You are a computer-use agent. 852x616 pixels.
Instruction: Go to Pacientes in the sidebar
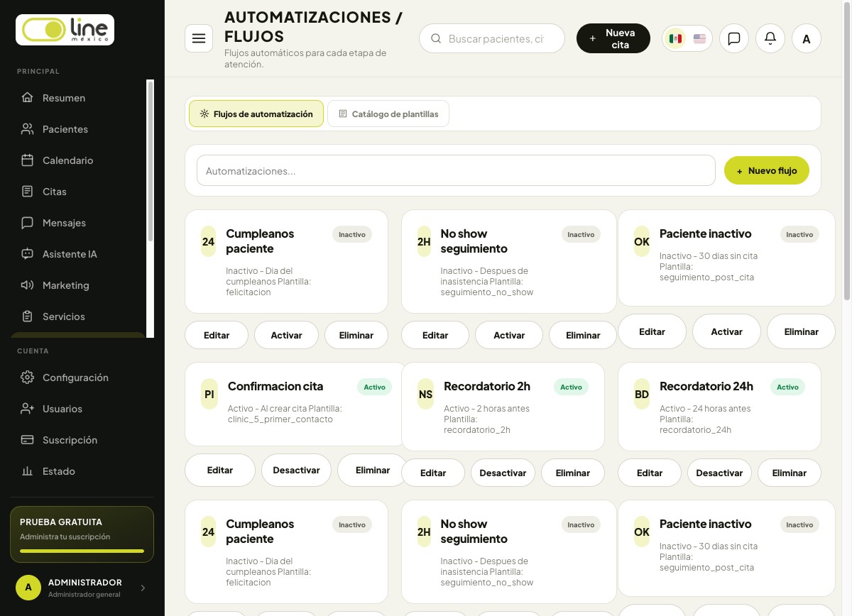pyautogui.click(x=78, y=129)
